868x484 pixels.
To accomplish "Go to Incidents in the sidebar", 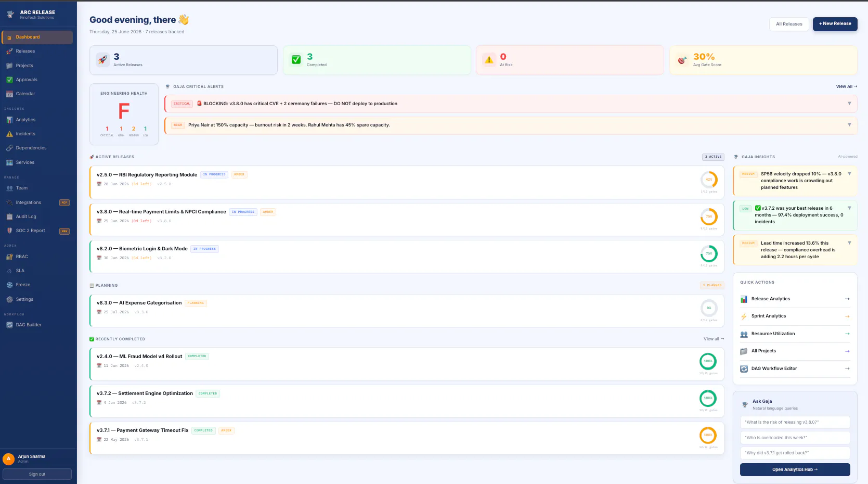I will (37, 134).
